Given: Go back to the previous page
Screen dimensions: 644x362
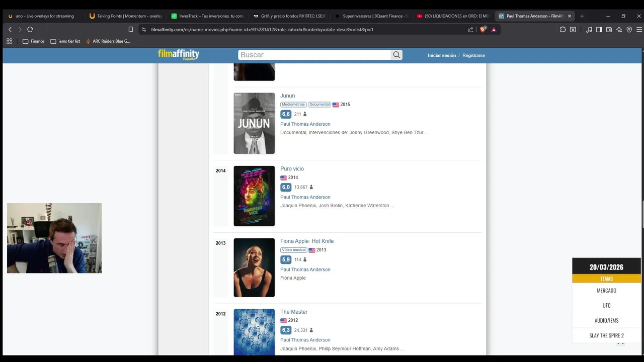Looking at the screenshot, I should coord(10,30).
